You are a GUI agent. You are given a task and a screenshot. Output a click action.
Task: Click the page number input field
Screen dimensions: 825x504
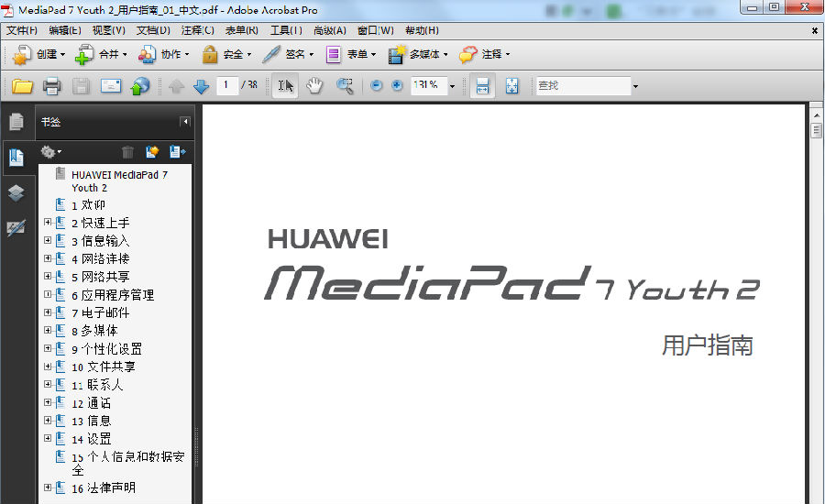(x=226, y=85)
